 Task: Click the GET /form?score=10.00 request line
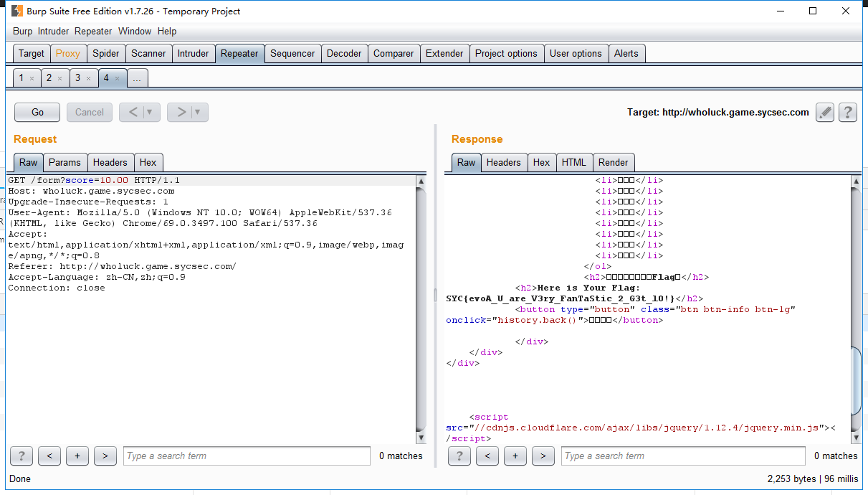(94, 180)
